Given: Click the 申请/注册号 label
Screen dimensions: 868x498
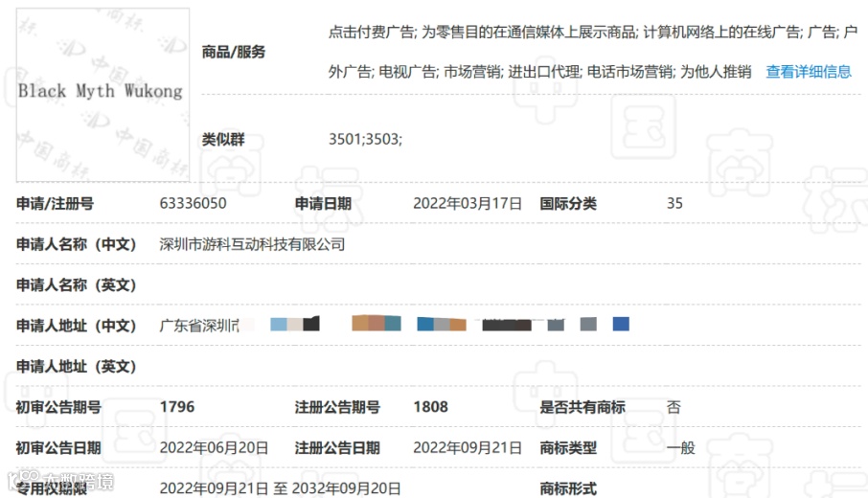Looking at the screenshot, I should [x=55, y=204].
